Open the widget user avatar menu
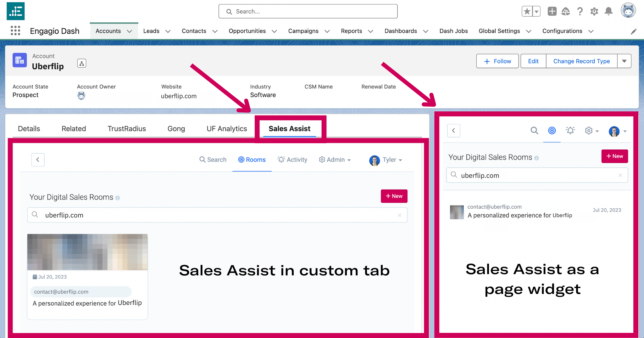This screenshot has width=644, height=338. pyautogui.click(x=618, y=131)
